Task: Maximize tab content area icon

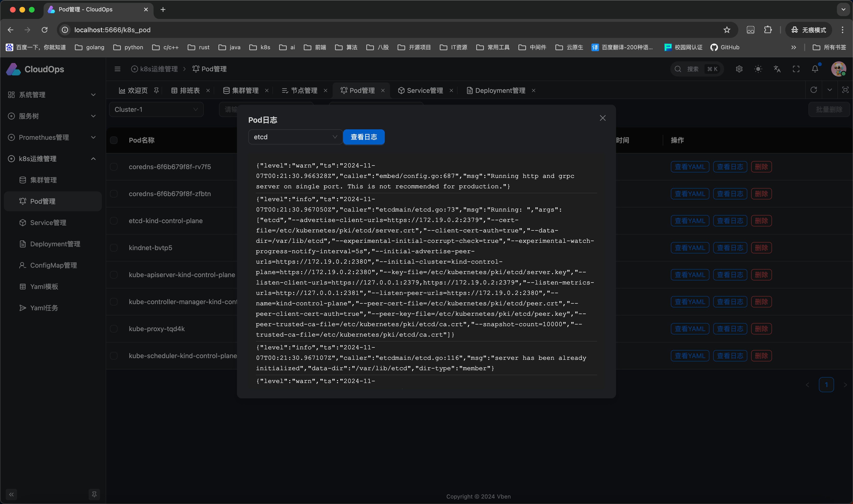Action: [x=845, y=90]
